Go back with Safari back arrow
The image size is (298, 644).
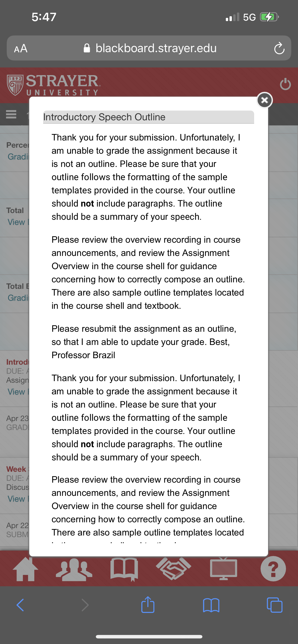click(x=20, y=605)
